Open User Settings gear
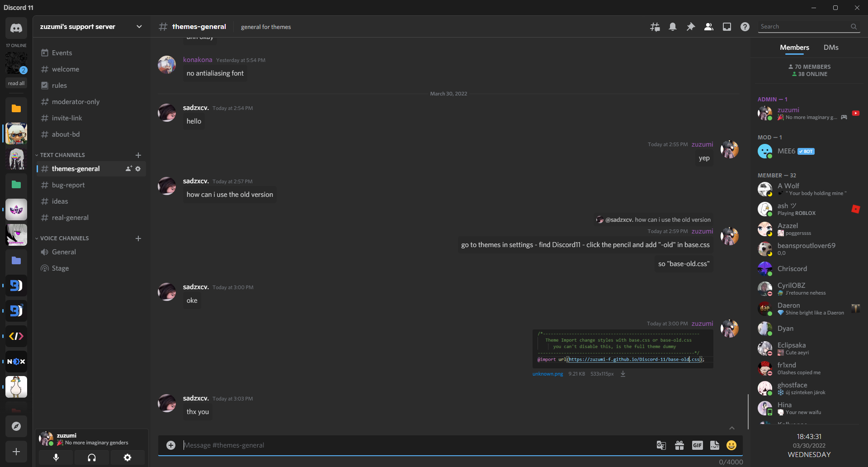 click(x=127, y=457)
